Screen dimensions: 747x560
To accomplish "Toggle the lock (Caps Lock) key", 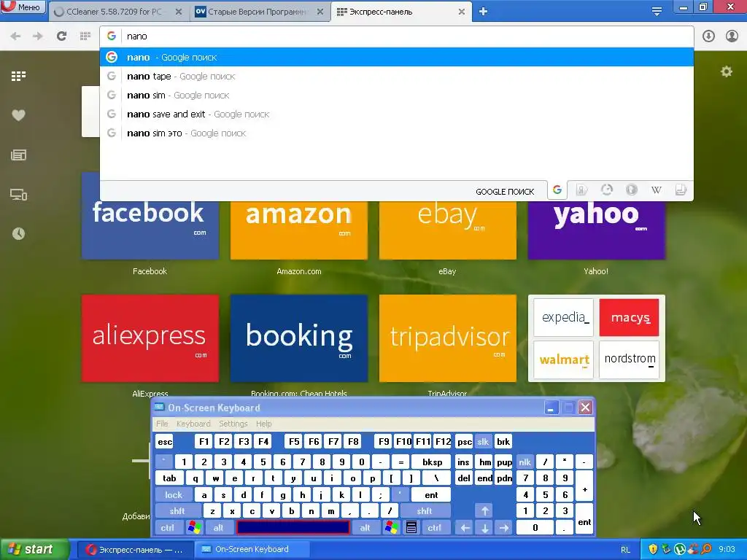I will [x=174, y=495].
